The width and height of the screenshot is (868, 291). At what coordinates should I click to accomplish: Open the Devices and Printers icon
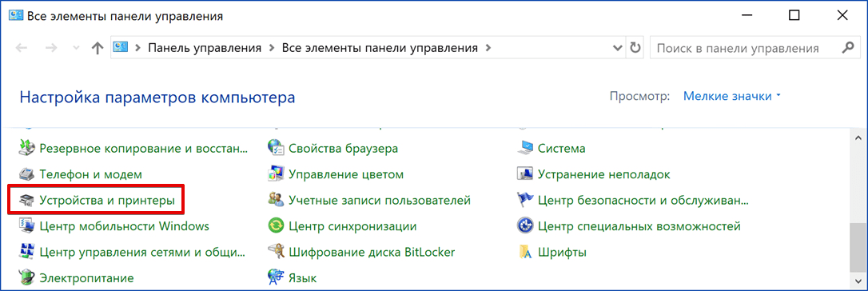(26, 200)
